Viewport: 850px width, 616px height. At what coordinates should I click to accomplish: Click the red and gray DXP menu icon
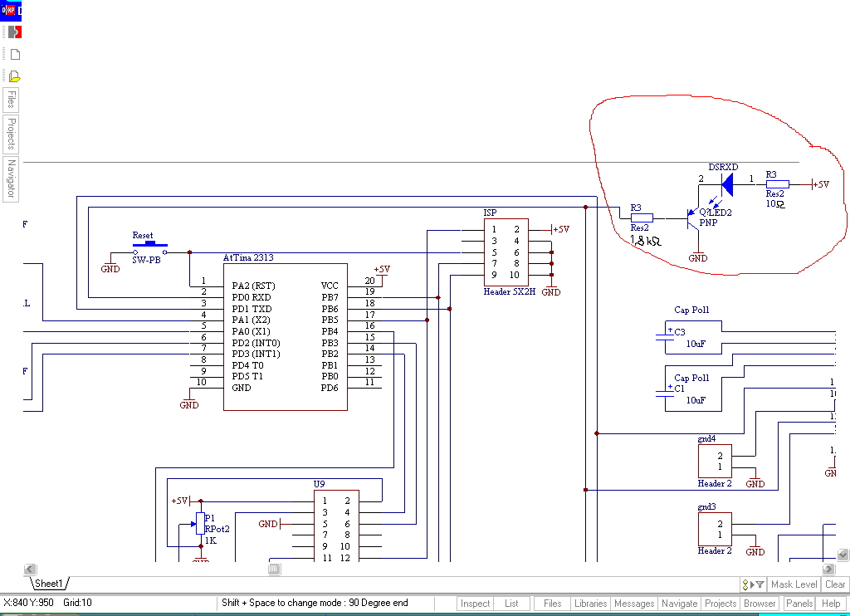coord(15,32)
